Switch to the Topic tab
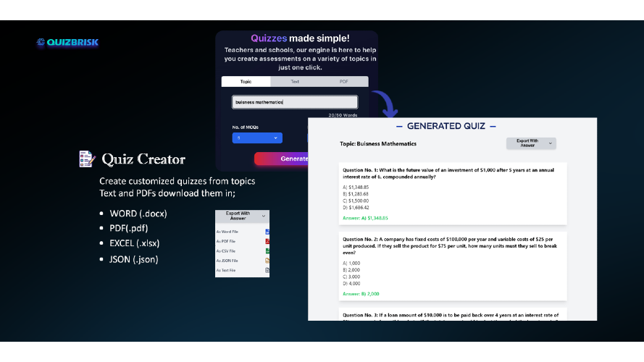Image resolution: width=644 pixels, height=362 pixels. coord(246,82)
